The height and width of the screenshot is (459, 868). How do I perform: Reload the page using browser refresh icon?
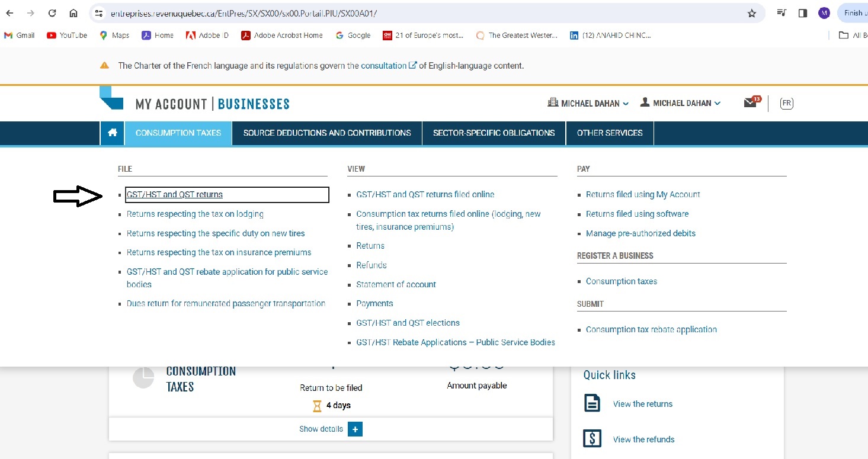tap(52, 13)
